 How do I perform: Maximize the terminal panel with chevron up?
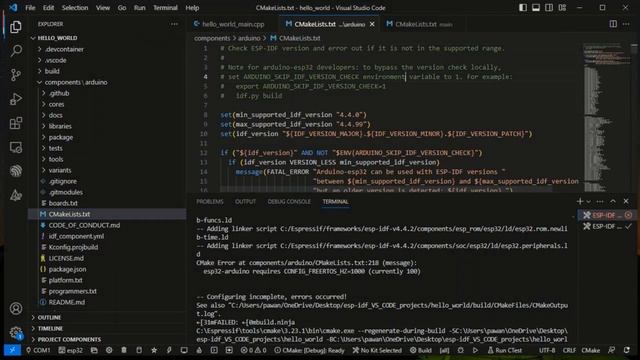click(x=613, y=201)
